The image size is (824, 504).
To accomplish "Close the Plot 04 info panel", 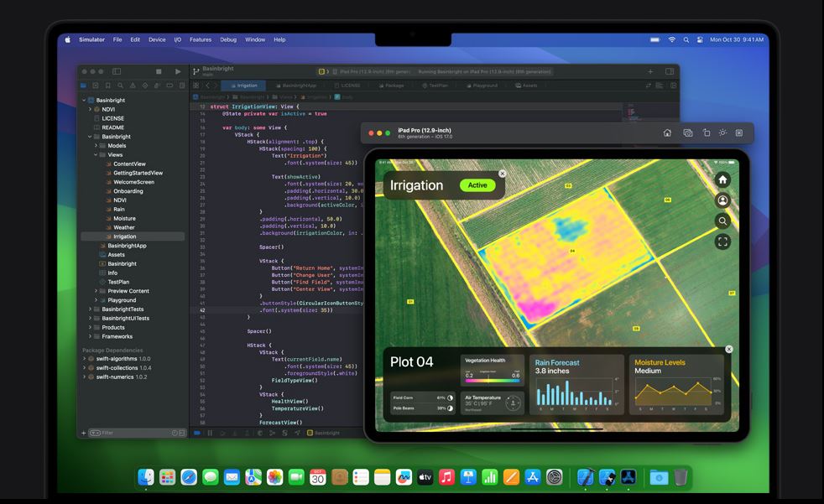I will tap(728, 350).
